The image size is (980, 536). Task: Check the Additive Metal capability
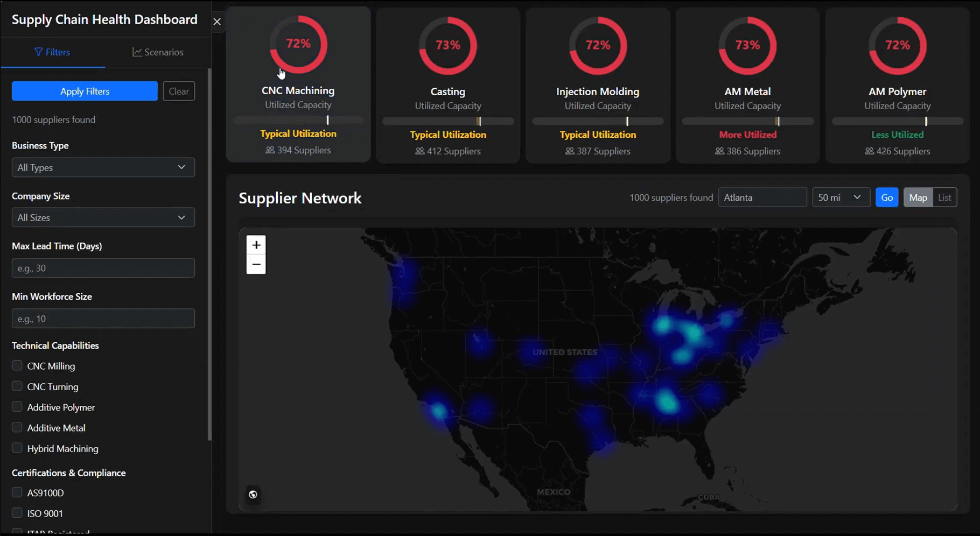(x=17, y=428)
